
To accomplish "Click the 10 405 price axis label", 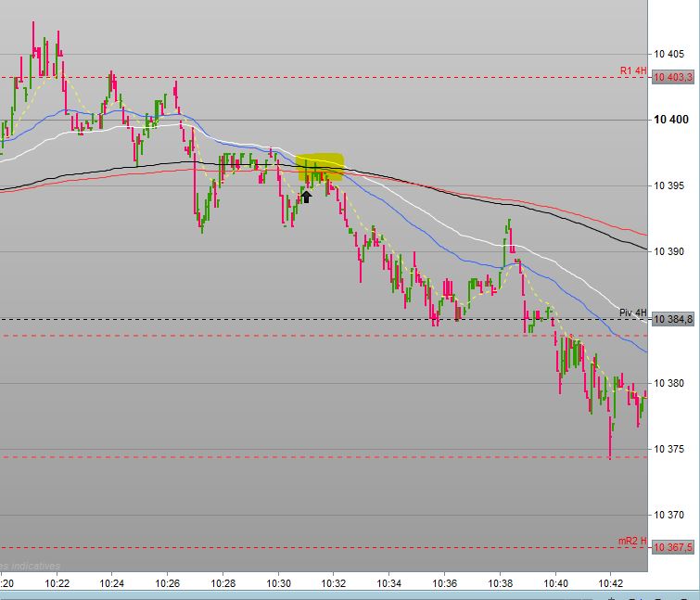I will coord(668,54).
